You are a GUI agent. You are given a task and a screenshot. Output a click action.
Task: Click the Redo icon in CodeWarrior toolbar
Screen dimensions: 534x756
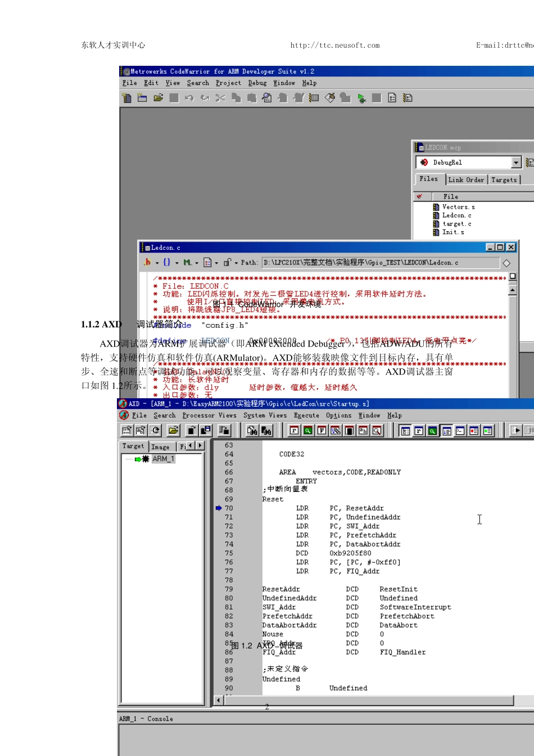[x=205, y=98]
